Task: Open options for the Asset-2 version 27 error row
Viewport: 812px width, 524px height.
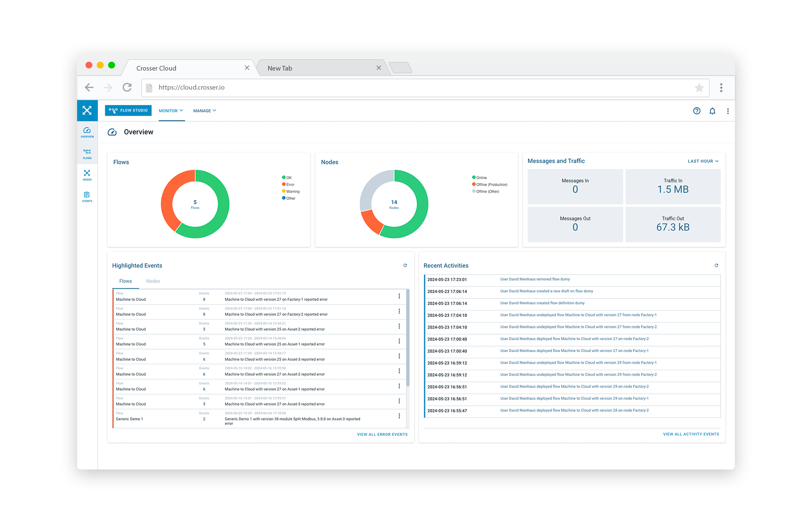Action: (399, 371)
